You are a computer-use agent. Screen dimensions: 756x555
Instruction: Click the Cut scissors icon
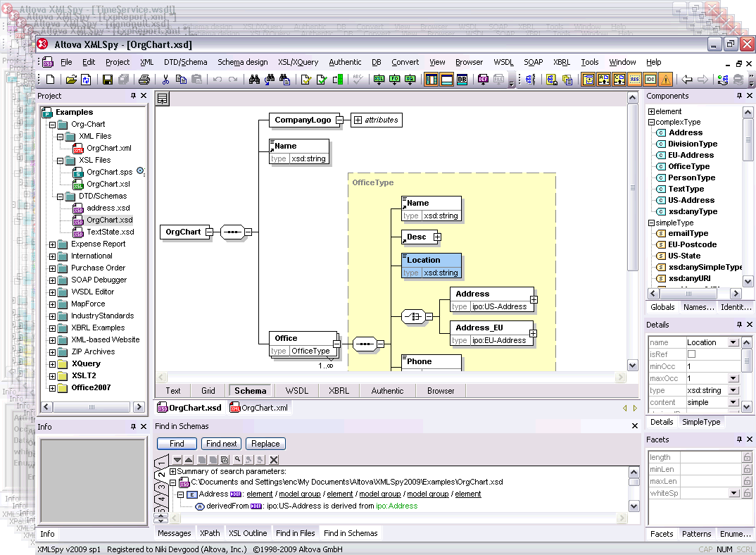tap(165, 80)
